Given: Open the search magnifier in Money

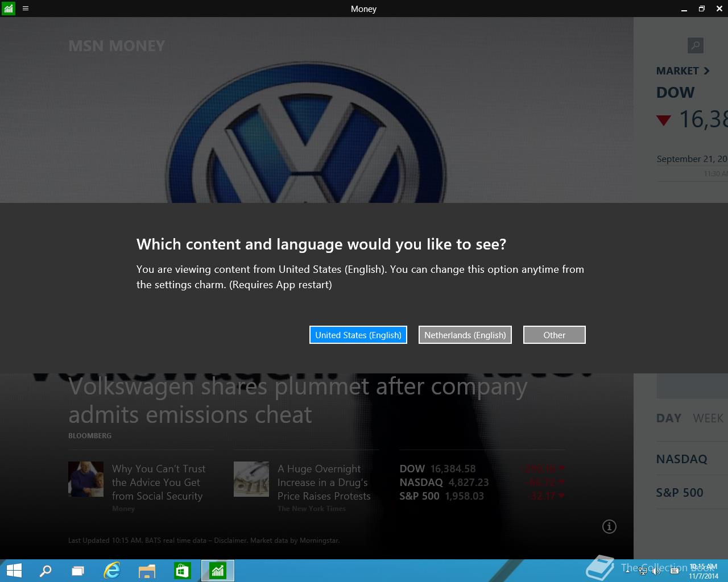Looking at the screenshot, I should [x=695, y=45].
